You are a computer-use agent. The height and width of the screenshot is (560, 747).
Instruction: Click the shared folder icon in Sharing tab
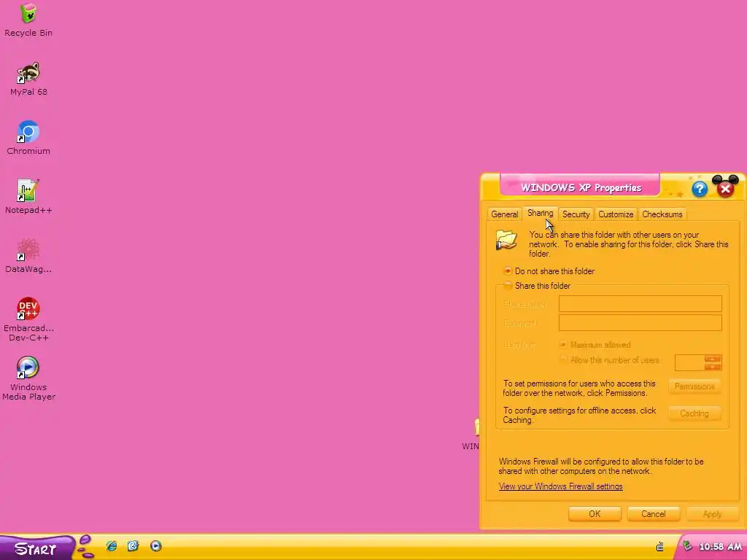click(506, 239)
